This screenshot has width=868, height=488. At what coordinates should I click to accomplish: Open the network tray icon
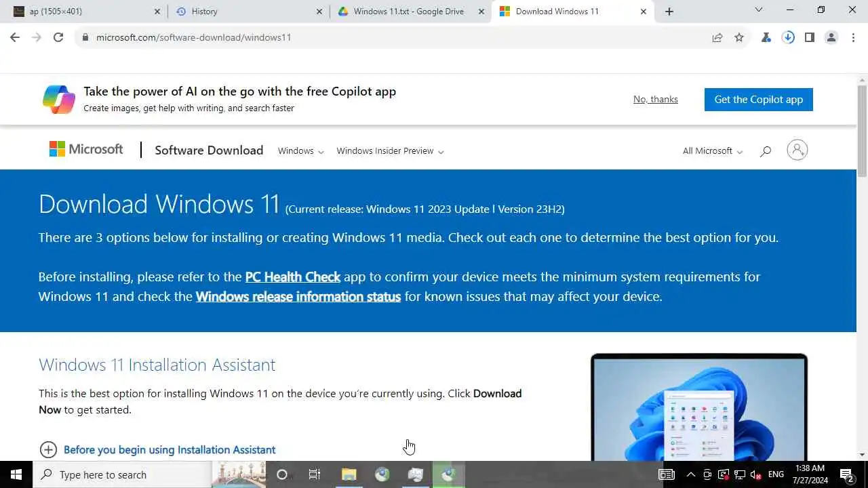pyautogui.click(x=740, y=474)
